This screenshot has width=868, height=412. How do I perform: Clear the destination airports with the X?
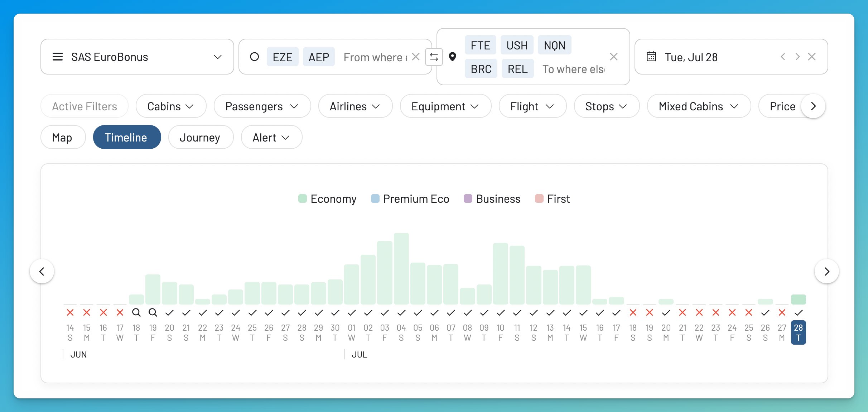click(x=614, y=57)
